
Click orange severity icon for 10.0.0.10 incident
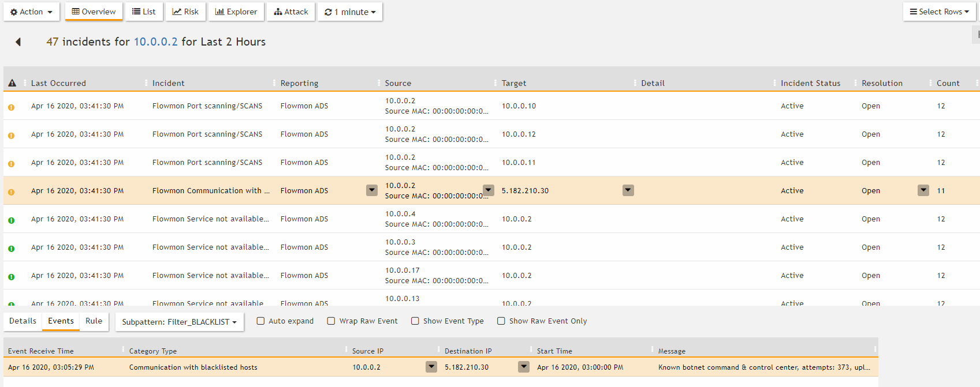[x=11, y=107]
